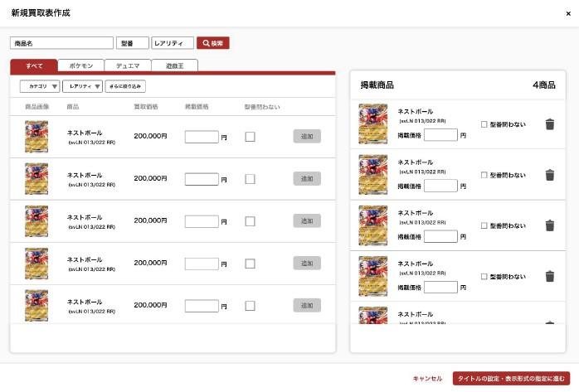This screenshot has height=392, width=579.
Task: Click the キャンセル link
Action: click(x=427, y=379)
